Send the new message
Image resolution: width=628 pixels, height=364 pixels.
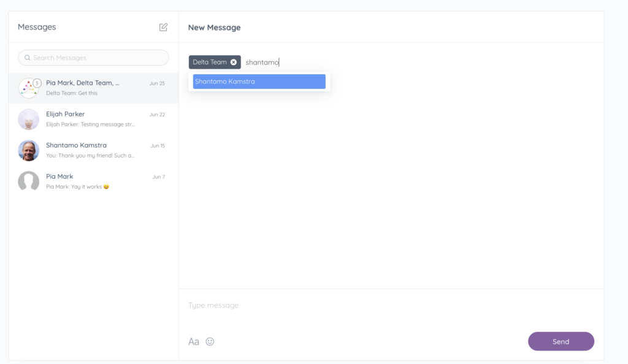561,341
